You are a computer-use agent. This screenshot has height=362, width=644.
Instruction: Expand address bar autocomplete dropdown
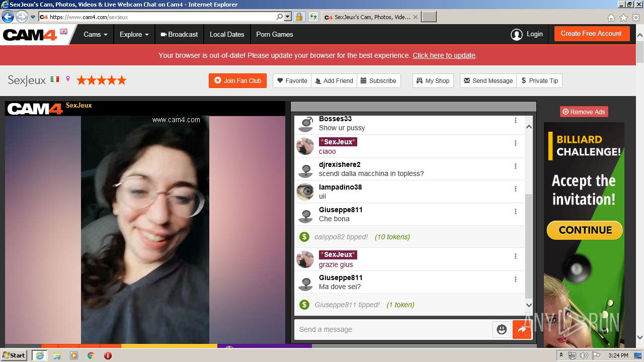(288, 17)
